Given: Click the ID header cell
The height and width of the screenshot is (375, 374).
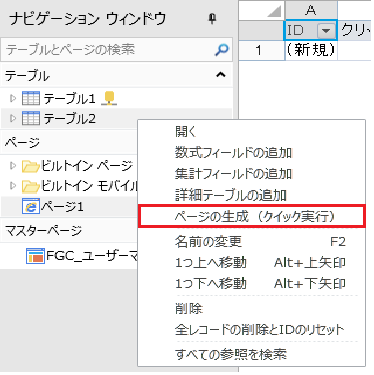Looking at the screenshot, I should tap(311, 30).
